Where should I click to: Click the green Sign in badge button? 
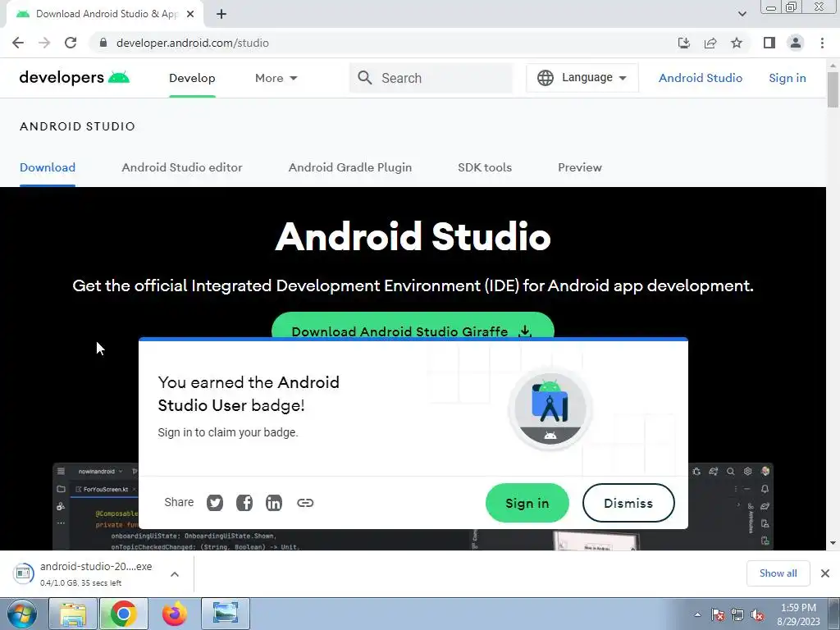point(527,503)
